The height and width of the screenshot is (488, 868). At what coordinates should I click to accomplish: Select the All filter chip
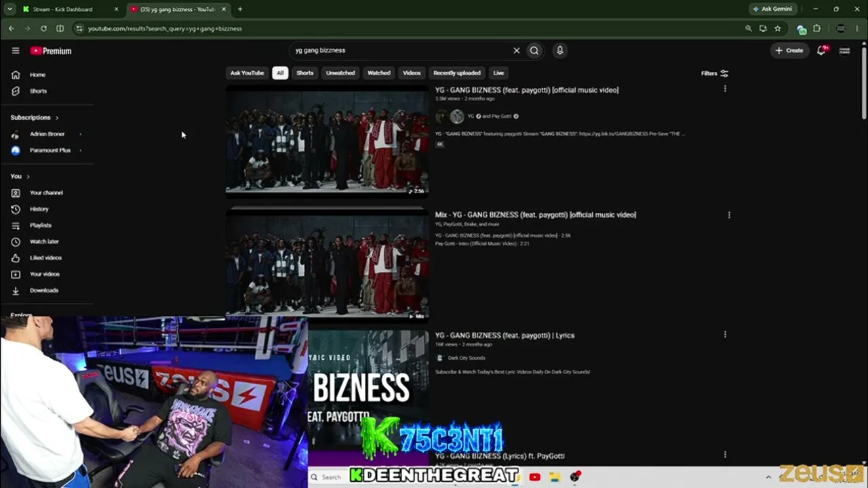click(280, 73)
